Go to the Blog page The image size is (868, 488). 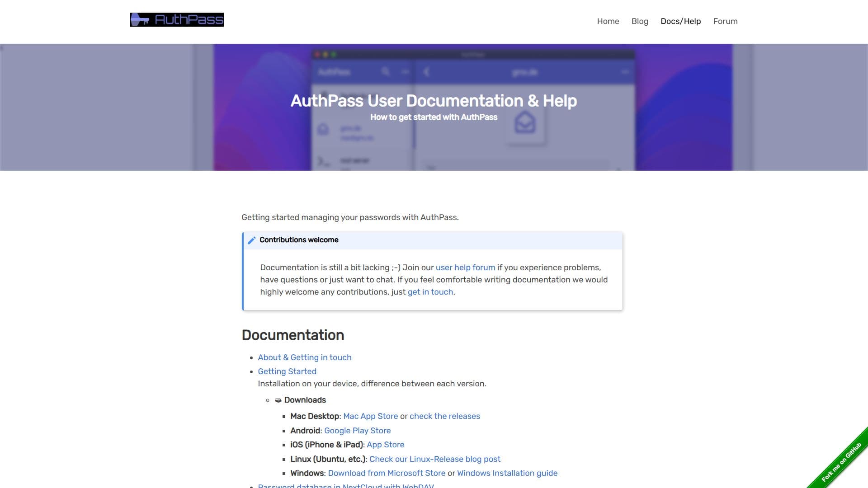click(x=640, y=21)
